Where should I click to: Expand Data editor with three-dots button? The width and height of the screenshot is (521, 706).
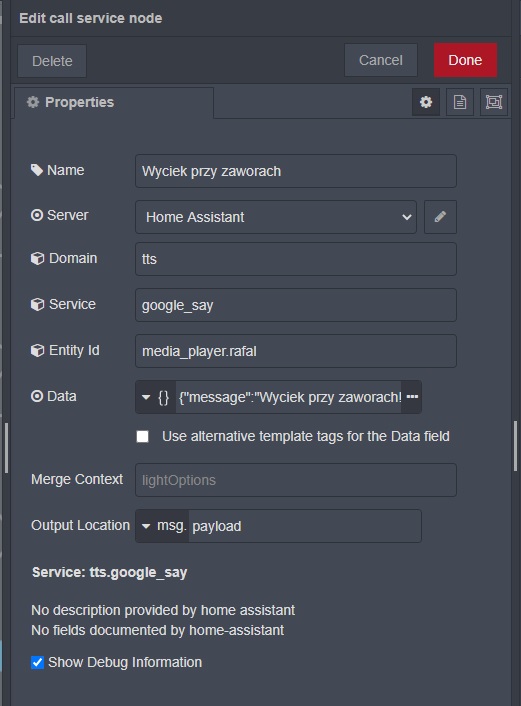pos(412,397)
